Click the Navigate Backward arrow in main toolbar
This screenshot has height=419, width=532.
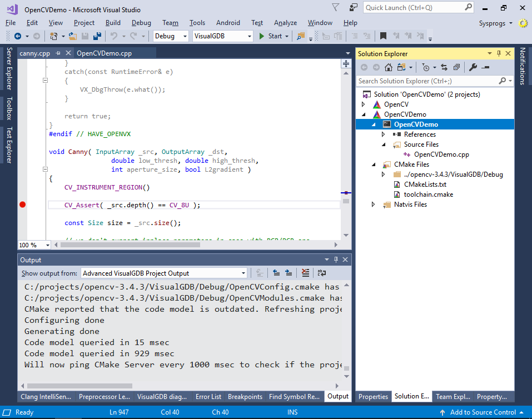(x=18, y=36)
